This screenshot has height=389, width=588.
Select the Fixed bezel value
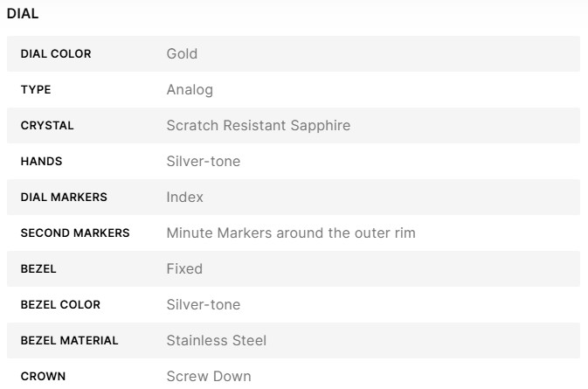(x=184, y=269)
